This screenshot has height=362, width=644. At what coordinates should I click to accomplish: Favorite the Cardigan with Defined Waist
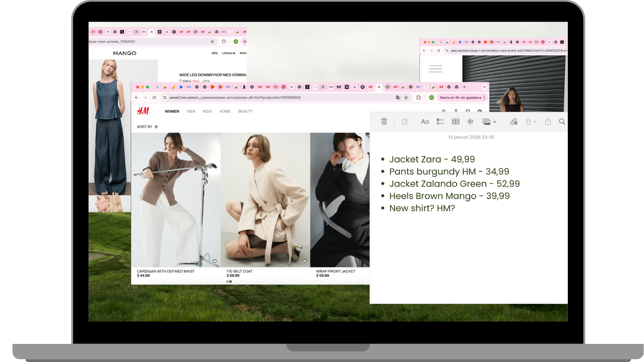(215, 261)
